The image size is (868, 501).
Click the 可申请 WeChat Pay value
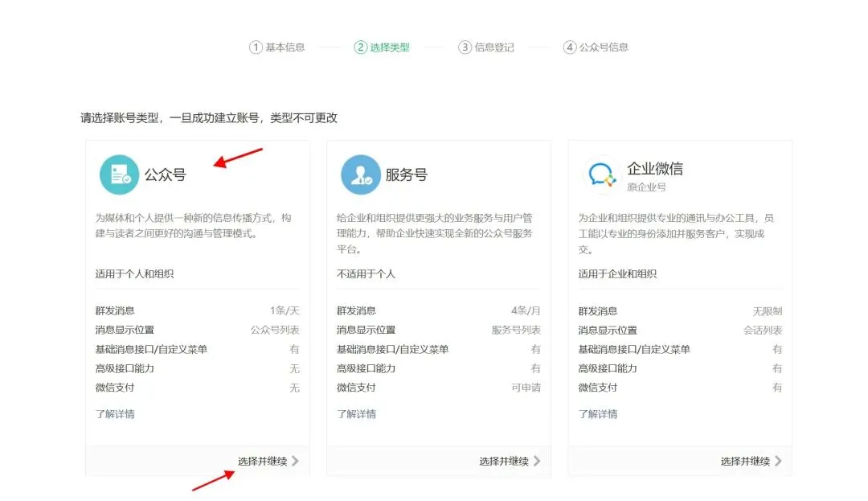pyautogui.click(x=526, y=388)
